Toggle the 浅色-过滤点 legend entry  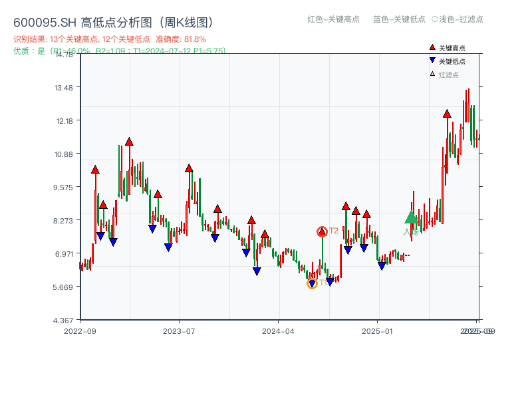(457, 20)
